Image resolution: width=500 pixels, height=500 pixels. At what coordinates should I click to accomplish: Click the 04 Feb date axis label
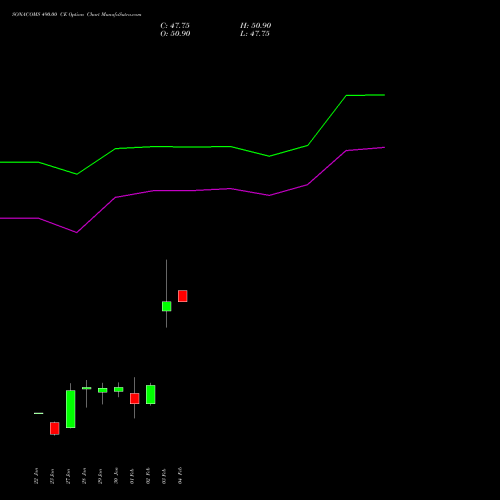pyautogui.click(x=180, y=476)
